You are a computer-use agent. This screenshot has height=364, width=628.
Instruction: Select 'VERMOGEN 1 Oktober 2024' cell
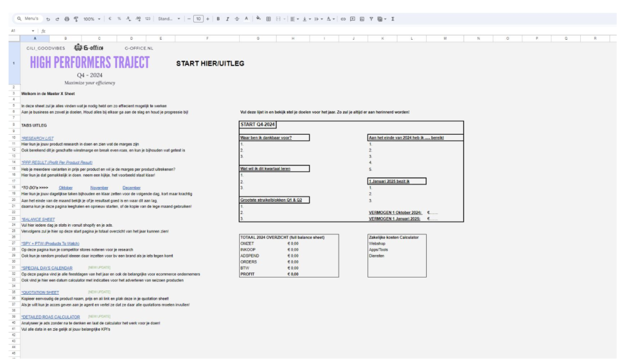pos(396,213)
